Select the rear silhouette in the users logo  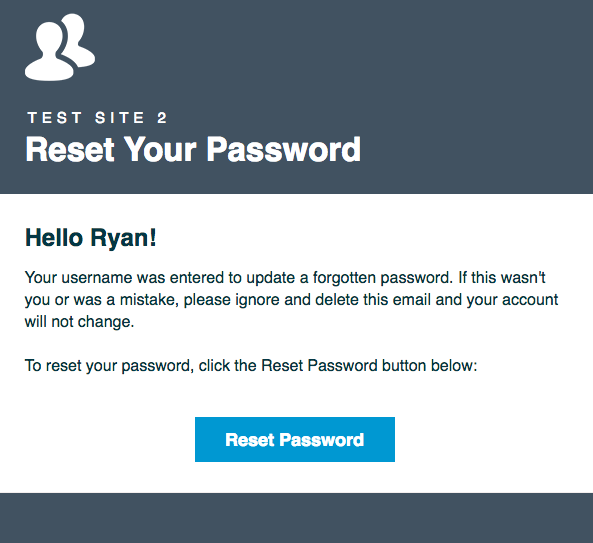click(x=79, y=40)
